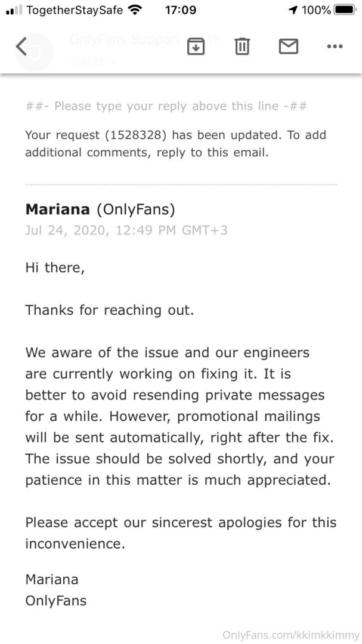
Task: Tap the 17:09 clock in status bar
Action: [x=180, y=10]
